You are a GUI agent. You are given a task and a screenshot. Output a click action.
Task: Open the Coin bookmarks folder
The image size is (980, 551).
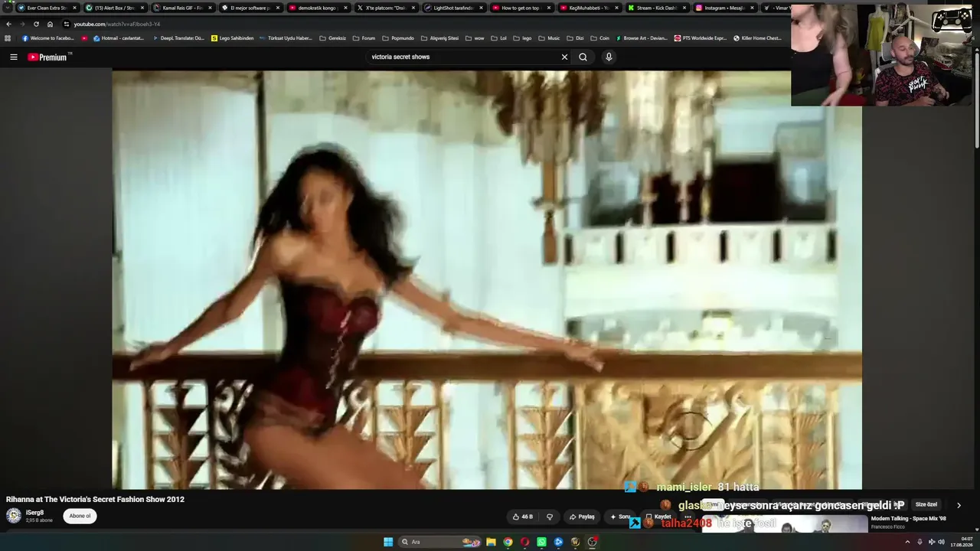599,37
